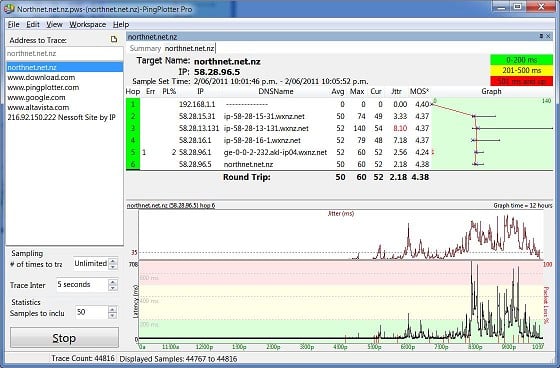560x368 pixels.
Task: Open the View menu
Action: tap(54, 24)
